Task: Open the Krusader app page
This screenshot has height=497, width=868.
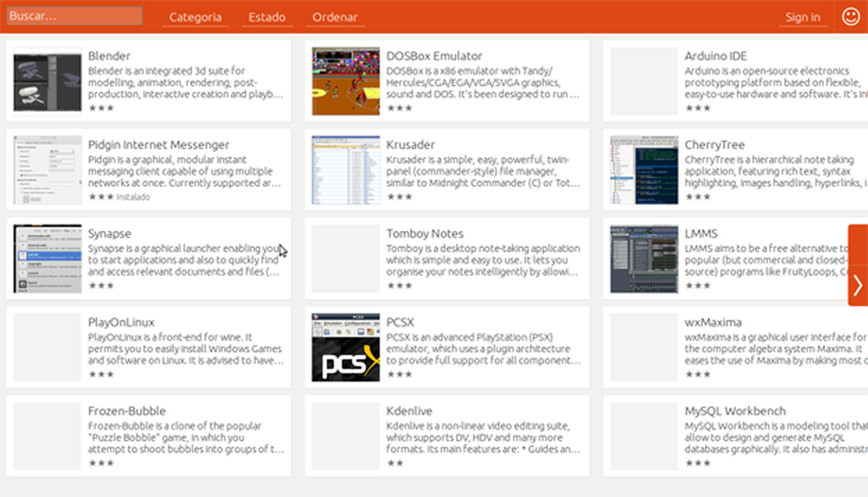Action: [411, 145]
